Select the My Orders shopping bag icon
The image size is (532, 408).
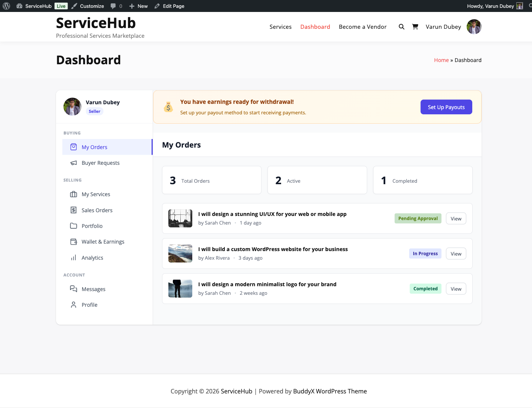tap(74, 147)
